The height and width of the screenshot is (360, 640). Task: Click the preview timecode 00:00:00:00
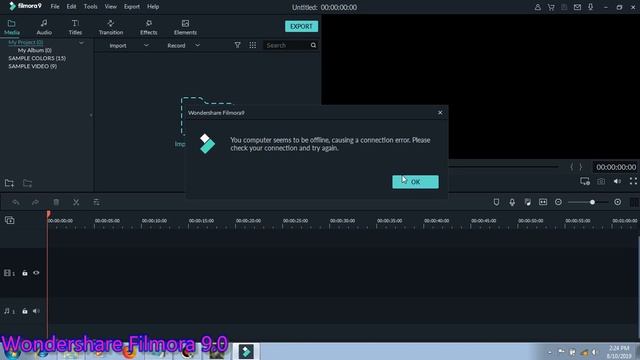pyautogui.click(x=616, y=167)
